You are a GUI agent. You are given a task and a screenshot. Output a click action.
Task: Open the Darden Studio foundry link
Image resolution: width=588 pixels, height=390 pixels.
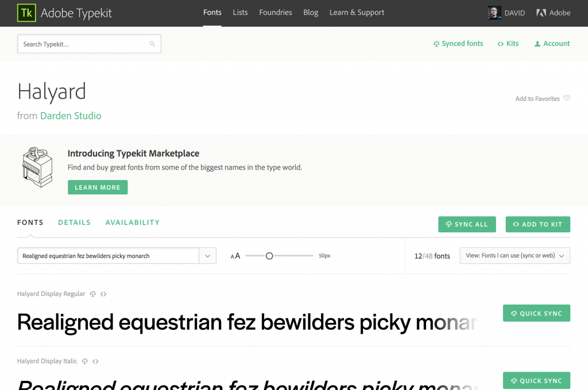tap(71, 115)
